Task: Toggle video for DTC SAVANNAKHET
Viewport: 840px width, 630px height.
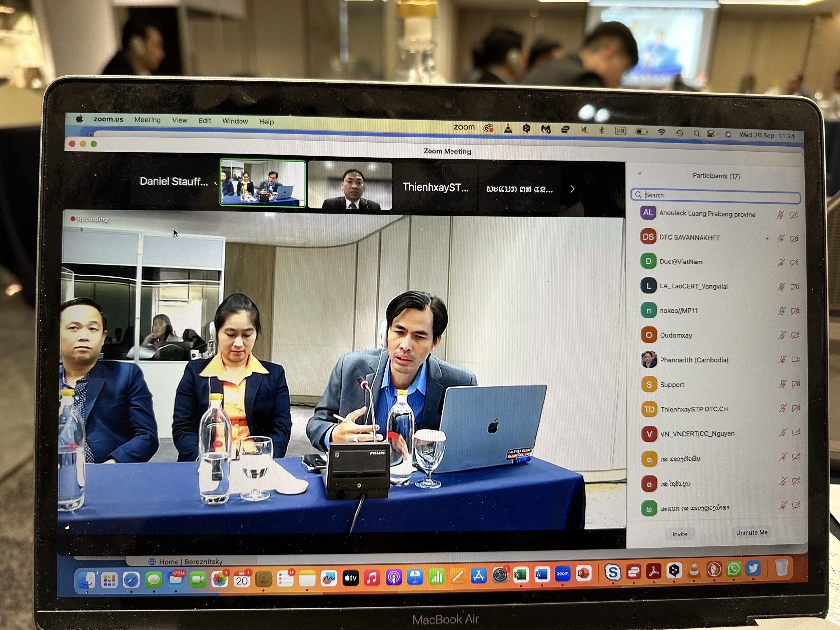Action: point(794,239)
